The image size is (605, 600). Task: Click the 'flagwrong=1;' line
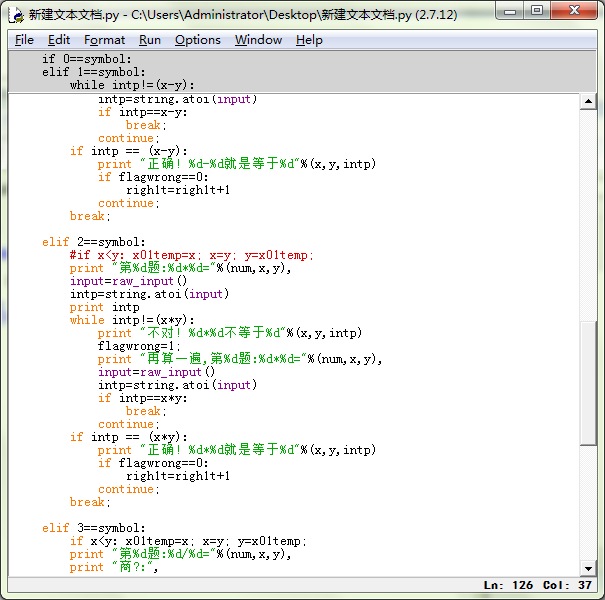click(139, 346)
